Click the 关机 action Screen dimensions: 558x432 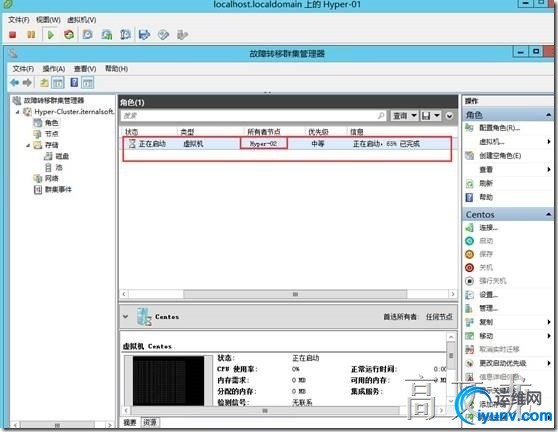[x=485, y=267]
